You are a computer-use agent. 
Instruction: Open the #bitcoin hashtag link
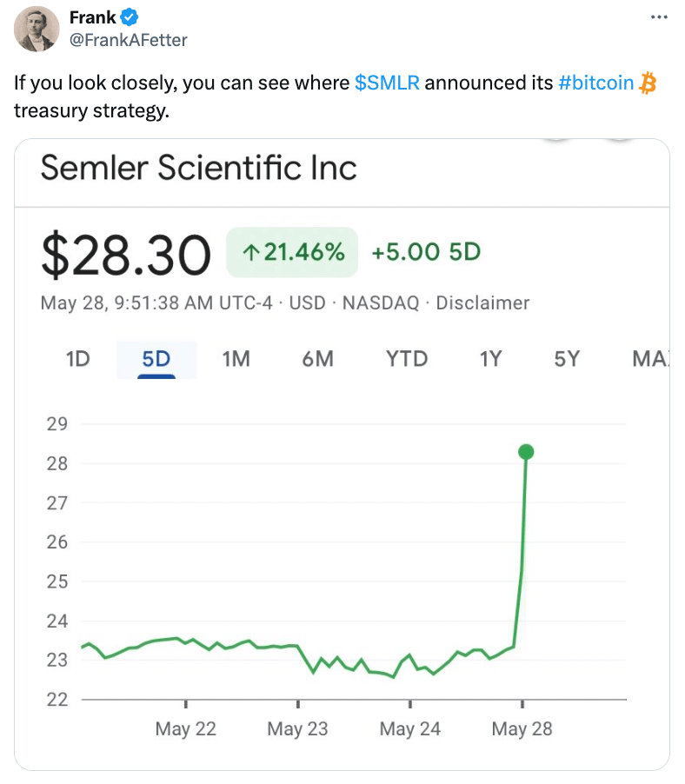595,84
